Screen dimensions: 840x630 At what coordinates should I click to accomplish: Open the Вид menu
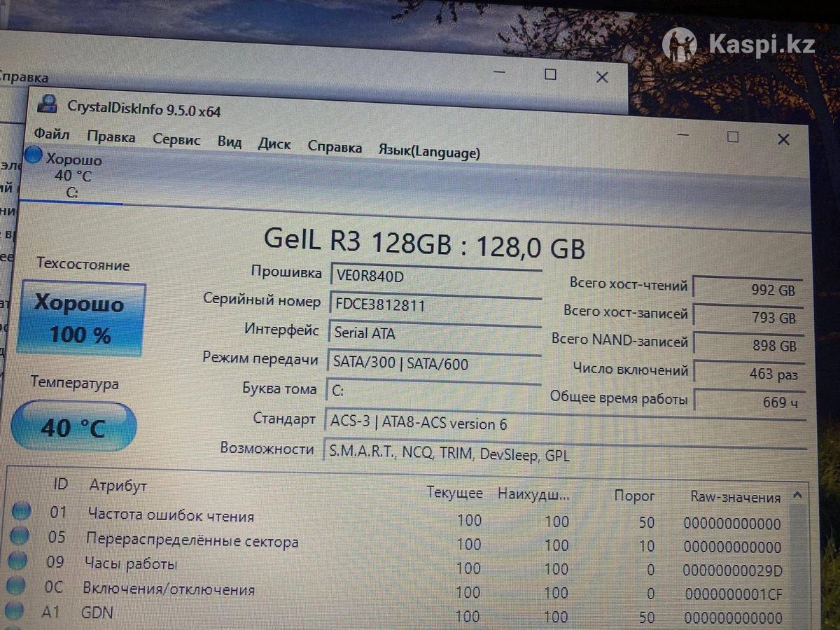click(x=229, y=142)
